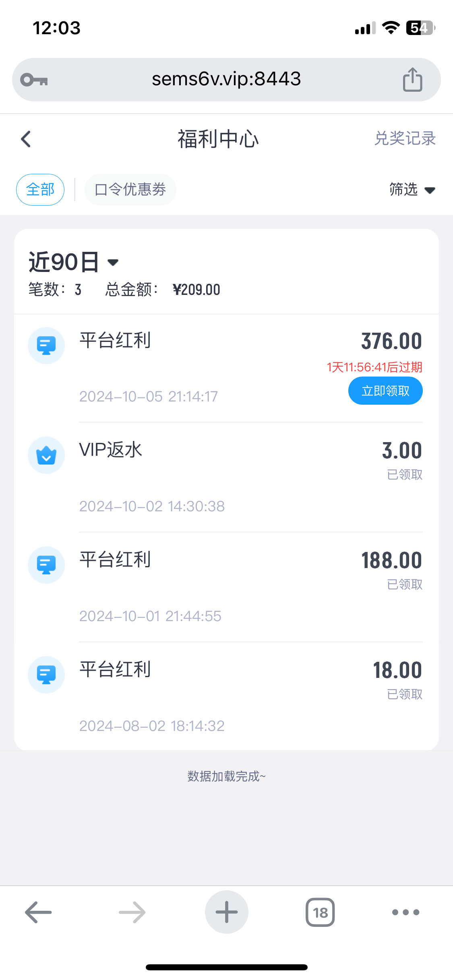Open a new tab with plus button
The width and height of the screenshot is (453, 980).
(x=226, y=912)
